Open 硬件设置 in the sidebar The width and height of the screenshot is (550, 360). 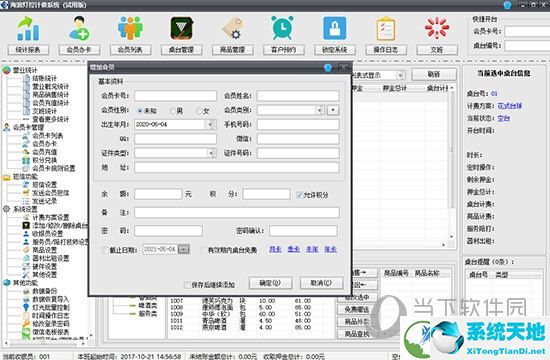45,267
